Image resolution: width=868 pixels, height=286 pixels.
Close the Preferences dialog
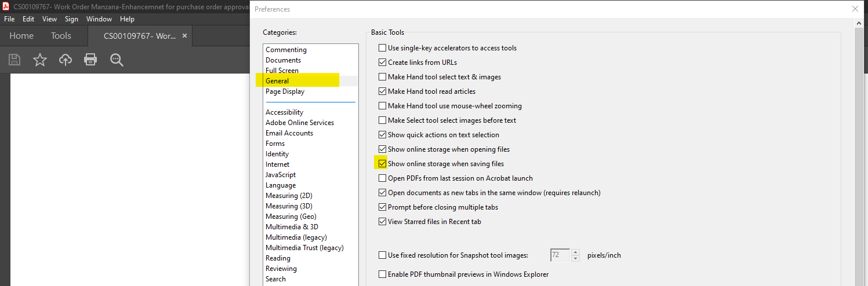pos(855,9)
